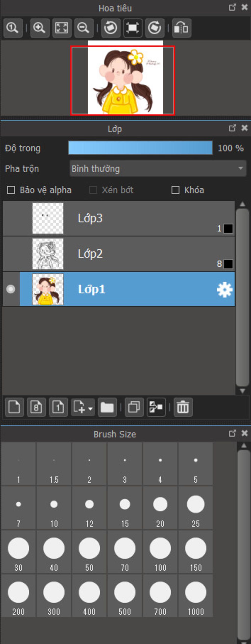Toggle visibility of Lớp1 layer
This screenshot has height=644, width=251.
11,289
